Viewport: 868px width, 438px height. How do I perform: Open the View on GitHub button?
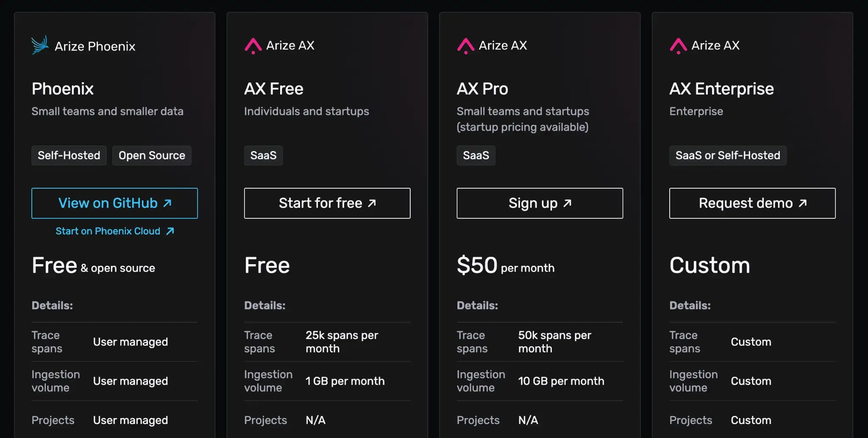114,203
